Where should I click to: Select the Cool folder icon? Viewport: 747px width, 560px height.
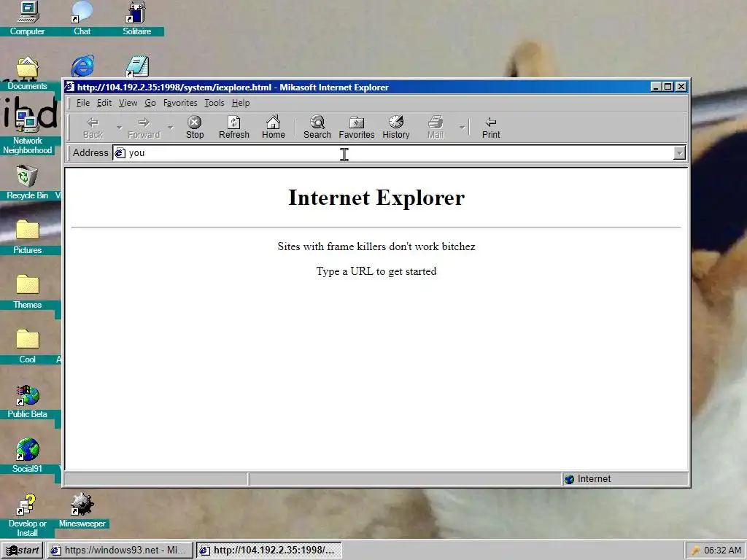click(27, 346)
